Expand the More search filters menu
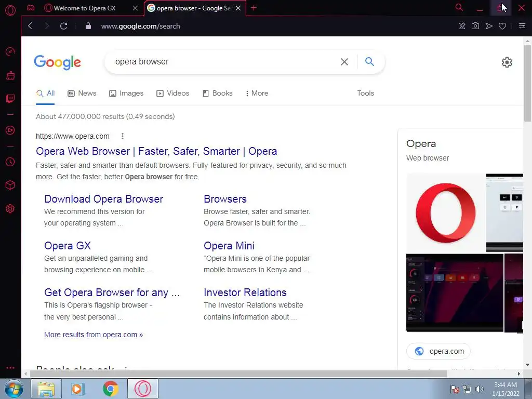Screen dimensions: 532x399 [x=257, y=93]
